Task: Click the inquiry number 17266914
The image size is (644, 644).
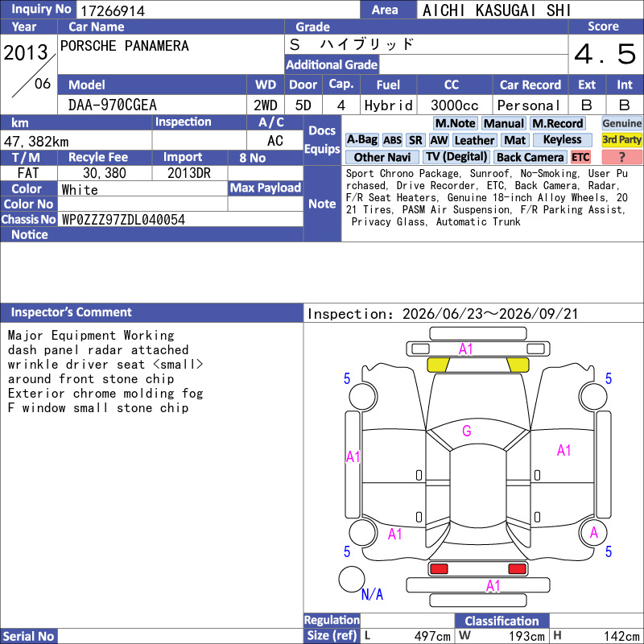Action: click(113, 10)
